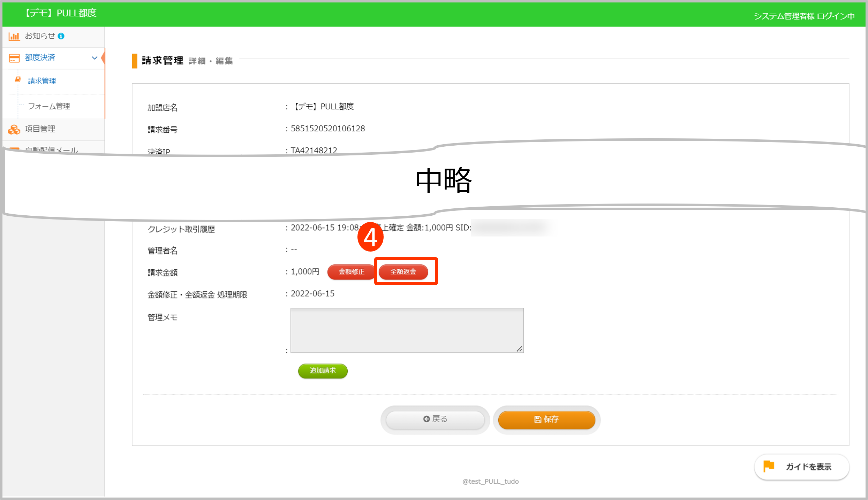
Task: Click the 都度決済 credit card icon
Action: pyautogui.click(x=14, y=58)
